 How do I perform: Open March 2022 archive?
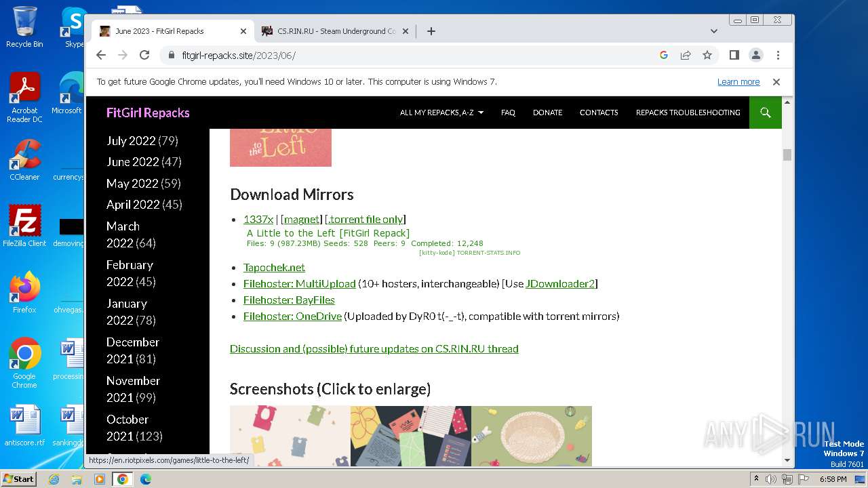click(x=123, y=234)
